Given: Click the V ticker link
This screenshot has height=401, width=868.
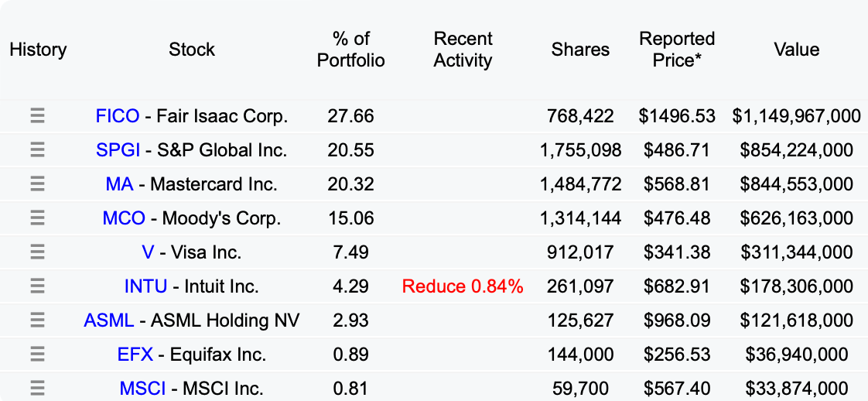Looking at the screenshot, I should coord(148,252).
